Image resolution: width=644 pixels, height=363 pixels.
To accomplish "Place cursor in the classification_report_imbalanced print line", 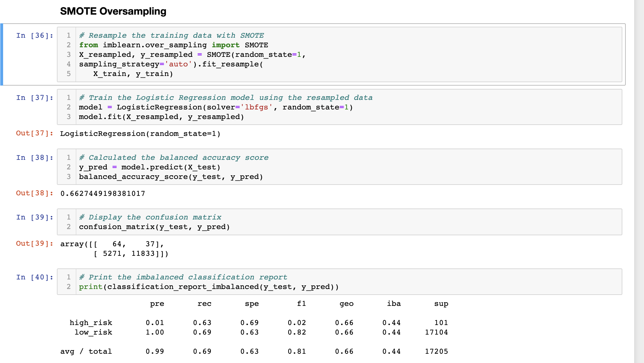I will tap(208, 287).
